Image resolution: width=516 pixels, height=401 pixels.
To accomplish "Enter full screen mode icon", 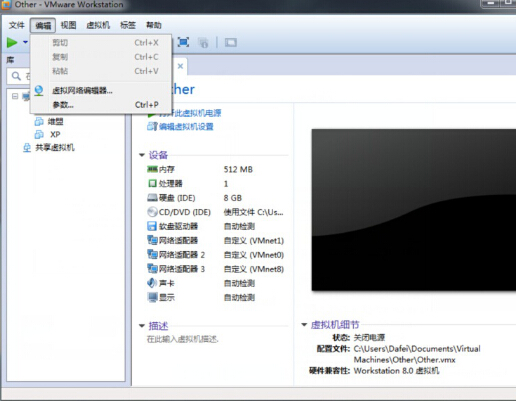I will 183,42.
